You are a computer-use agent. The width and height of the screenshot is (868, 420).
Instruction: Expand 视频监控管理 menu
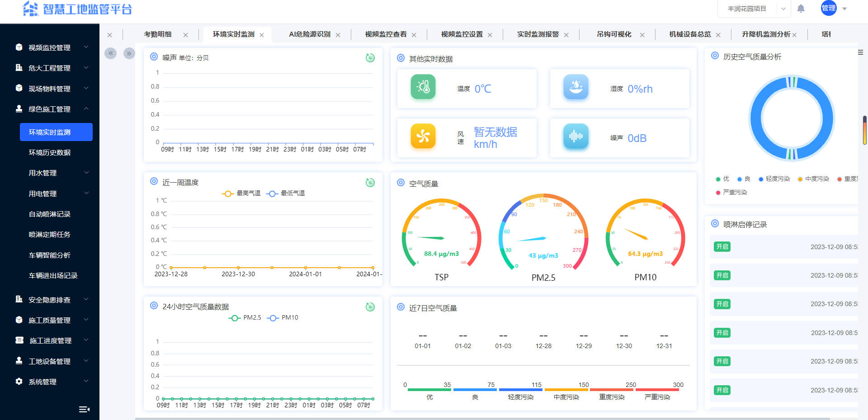86,47
